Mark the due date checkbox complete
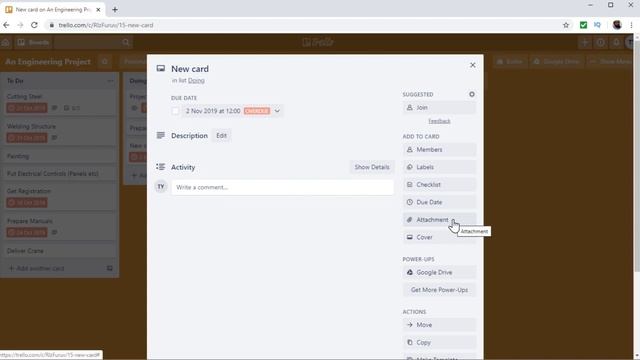The height and width of the screenshot is (360, 640). [x=175, y=111]
